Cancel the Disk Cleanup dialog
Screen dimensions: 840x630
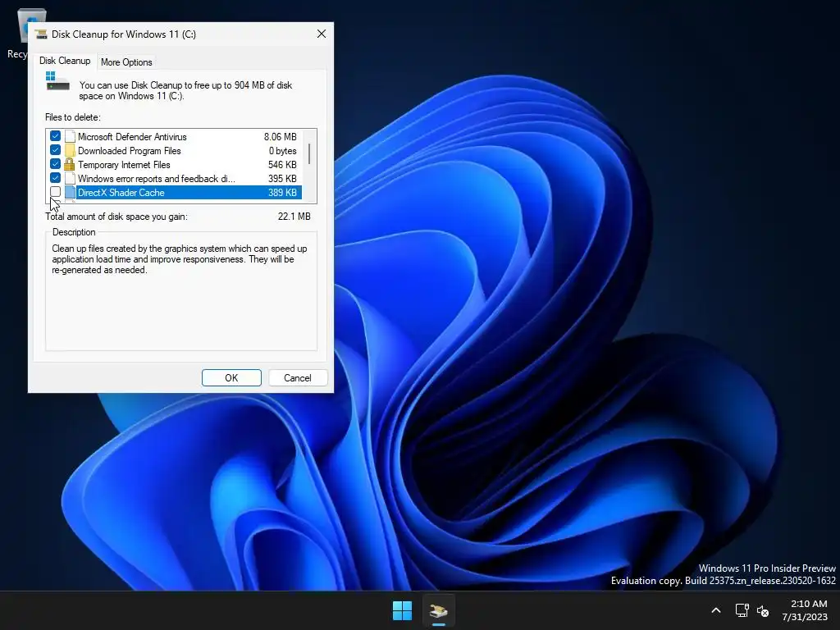point(297,377)
